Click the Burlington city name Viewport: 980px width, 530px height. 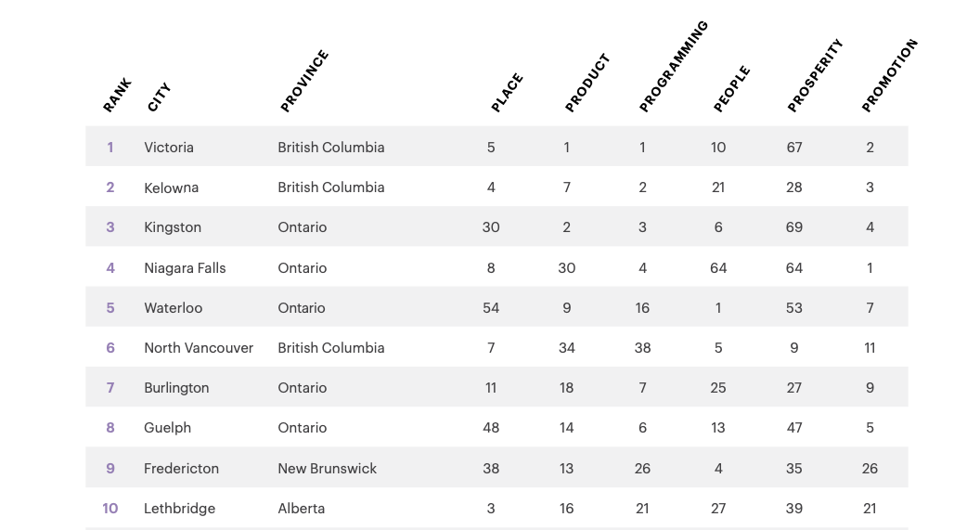[176, 388]
